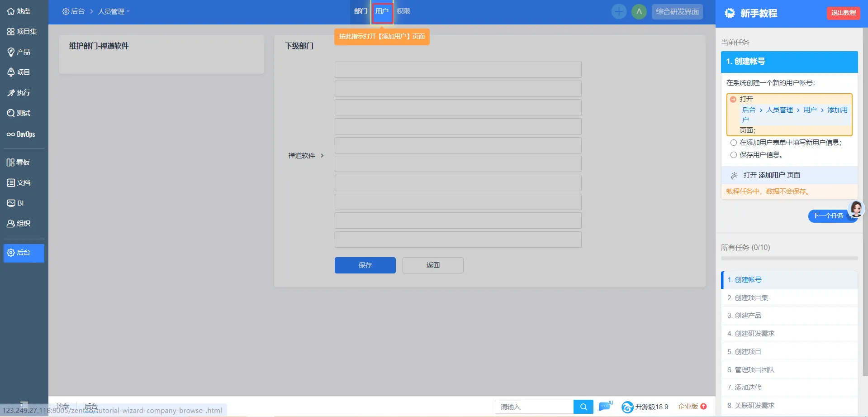The image size is (868, 417).
Task: Select the 地盘 tab in the bottom bar
Action: pos(63,407)
